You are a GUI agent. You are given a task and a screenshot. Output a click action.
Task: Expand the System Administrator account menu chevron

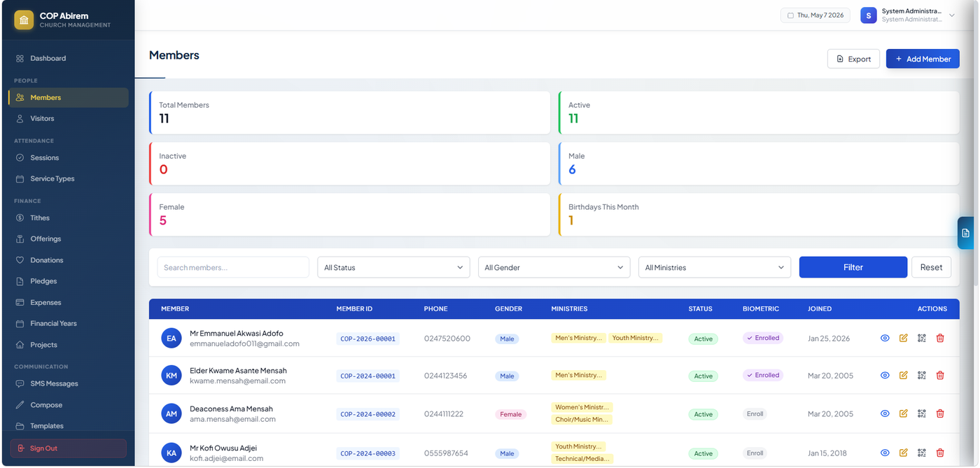[x=952, y=15]
